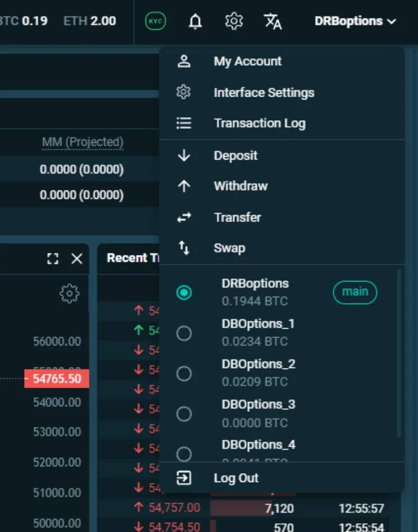Viewport: 418px width, 532px height.
Task: Click the Swap arrows icon
Action: click(184, 248)
